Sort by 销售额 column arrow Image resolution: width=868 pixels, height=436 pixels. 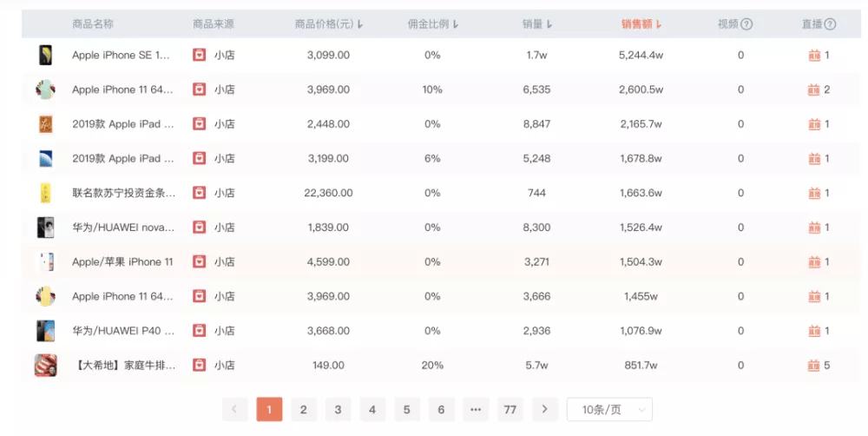click(x=659, y=24)
